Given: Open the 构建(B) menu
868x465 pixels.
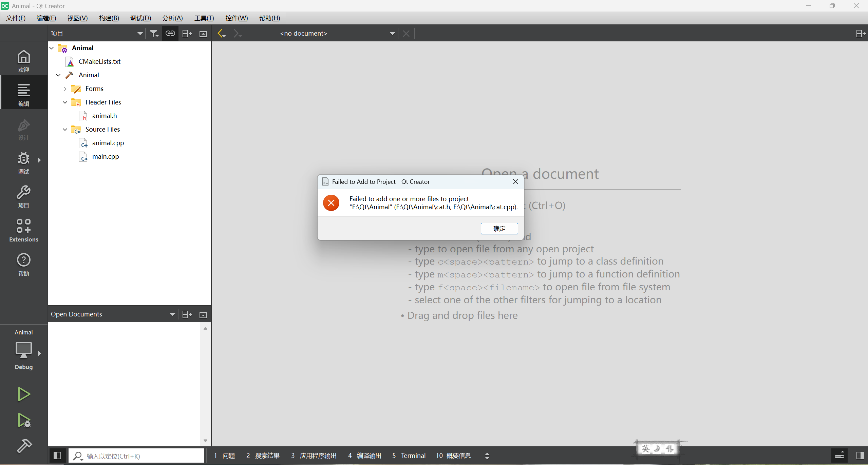Looking at the screenshot, I should pos(109,18).
